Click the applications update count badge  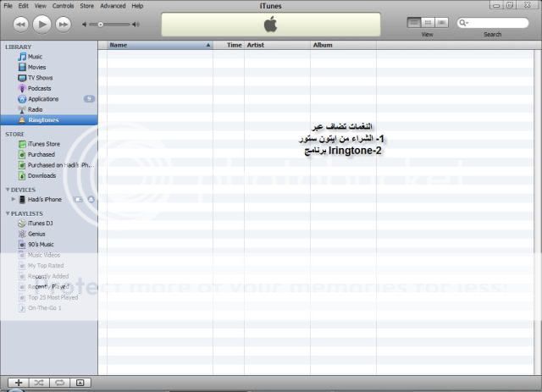(89, 99)
